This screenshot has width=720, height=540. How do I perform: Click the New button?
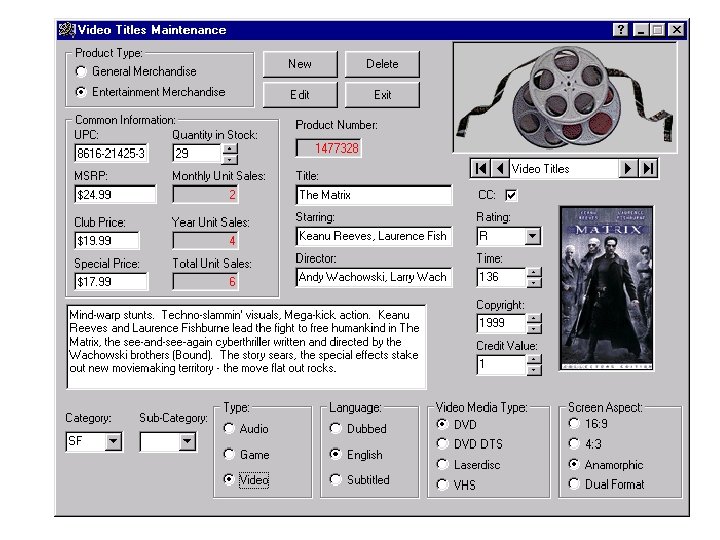(x=300, y=64)
